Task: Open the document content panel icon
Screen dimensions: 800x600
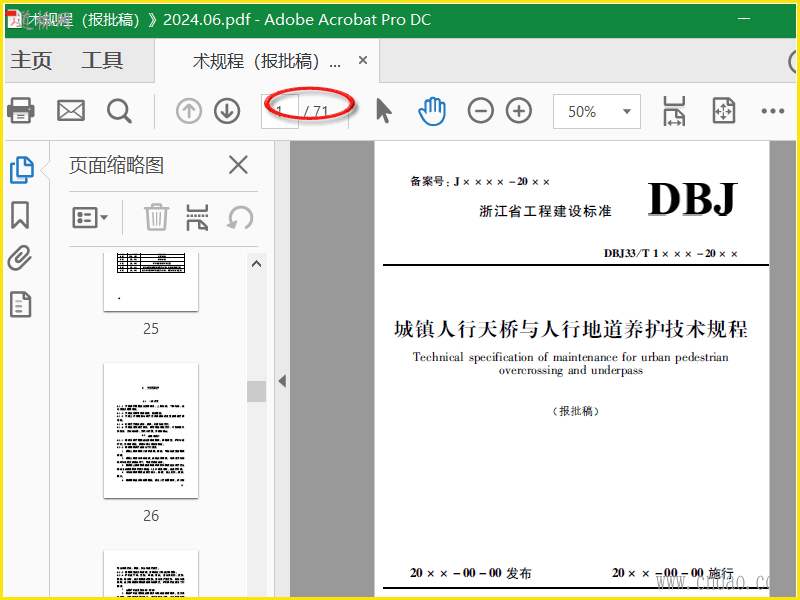Action: click(x=20, y=304)
